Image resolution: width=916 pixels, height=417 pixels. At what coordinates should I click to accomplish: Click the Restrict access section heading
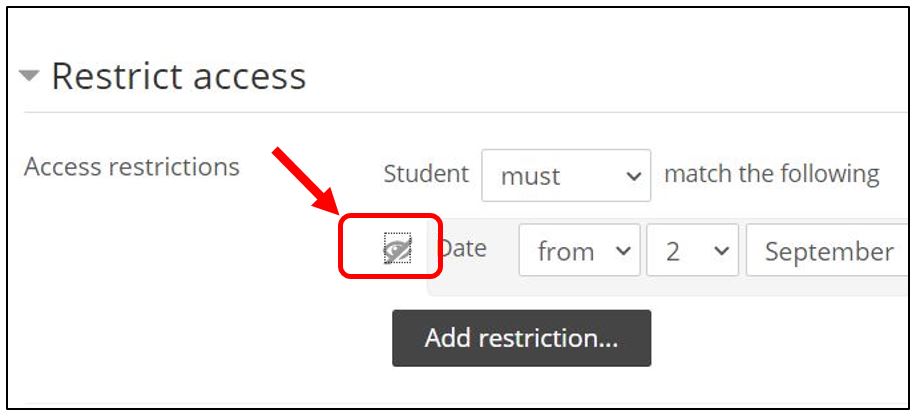[x=179, y=76]
